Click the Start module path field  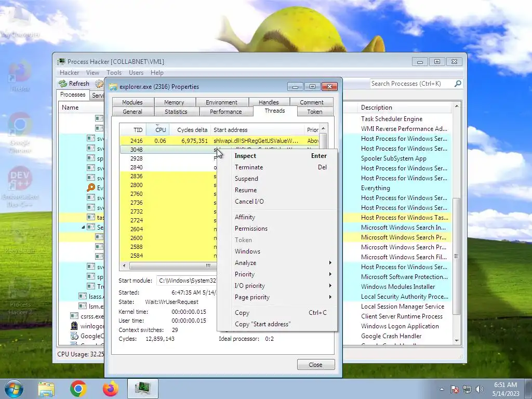(x=187, y=281)
